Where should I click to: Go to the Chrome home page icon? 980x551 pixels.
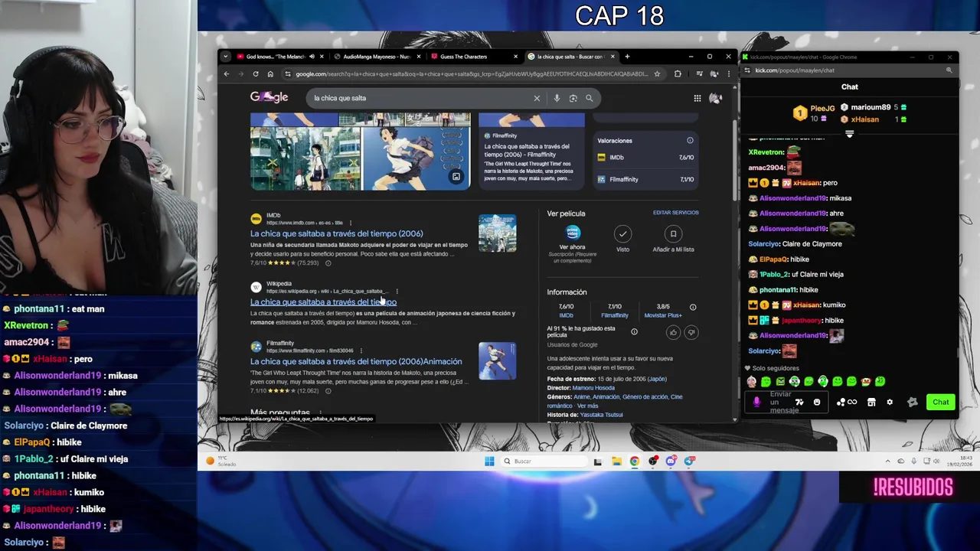click(x=270, y=74)
